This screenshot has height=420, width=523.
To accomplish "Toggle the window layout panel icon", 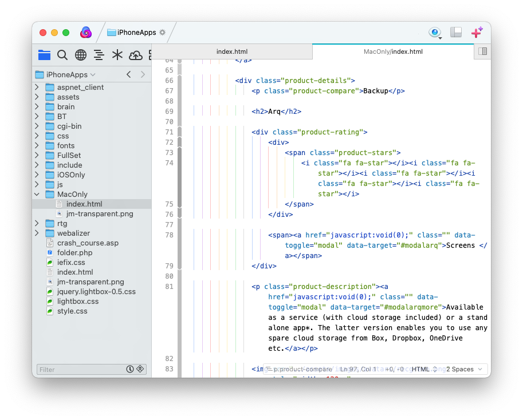I will 456,32.
